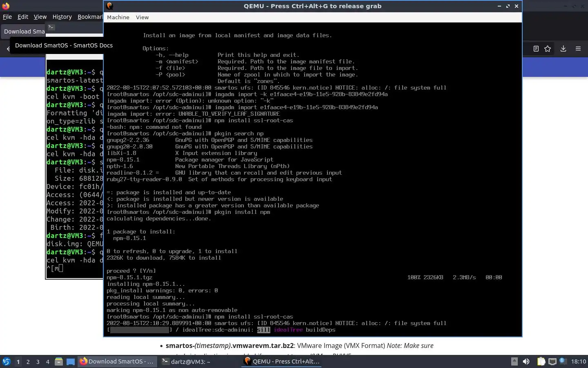Click the 'npm install ssl-root-cas' last command line
This screenshot has width=588, height=368.
200,316
